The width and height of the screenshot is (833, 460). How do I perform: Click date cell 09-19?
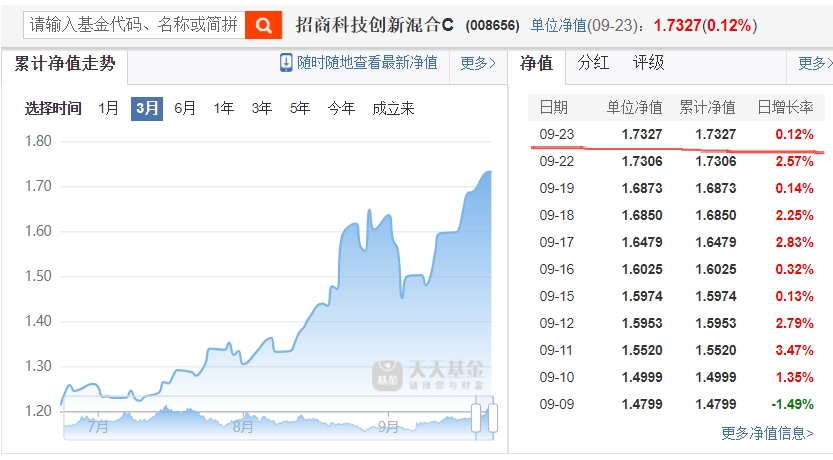coord(557,189)
